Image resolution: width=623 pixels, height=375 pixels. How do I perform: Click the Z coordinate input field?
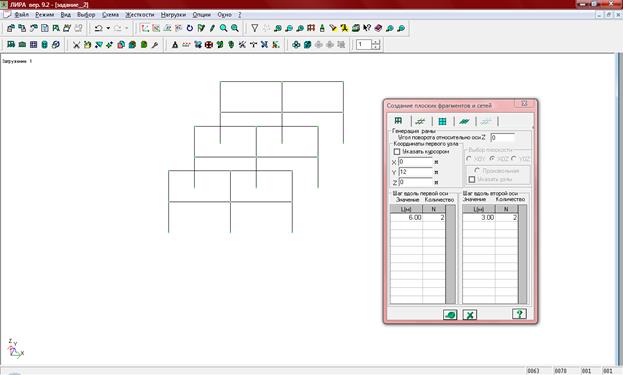415,182
